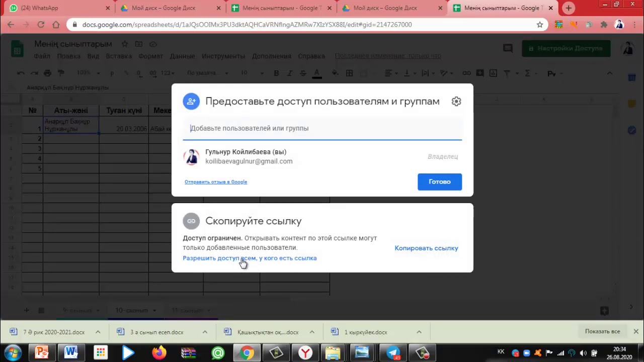Click owner email koilibaevagulnur@gmail.com
Screen dimensions: 644x362
(x=249, y=161)
